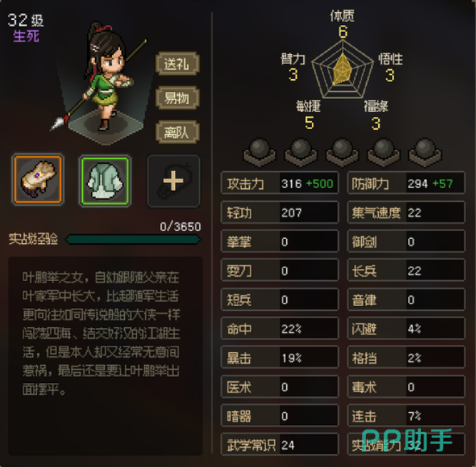Click the character biography text box
This screenshot has height=467, width=476.
coord(106,356)
